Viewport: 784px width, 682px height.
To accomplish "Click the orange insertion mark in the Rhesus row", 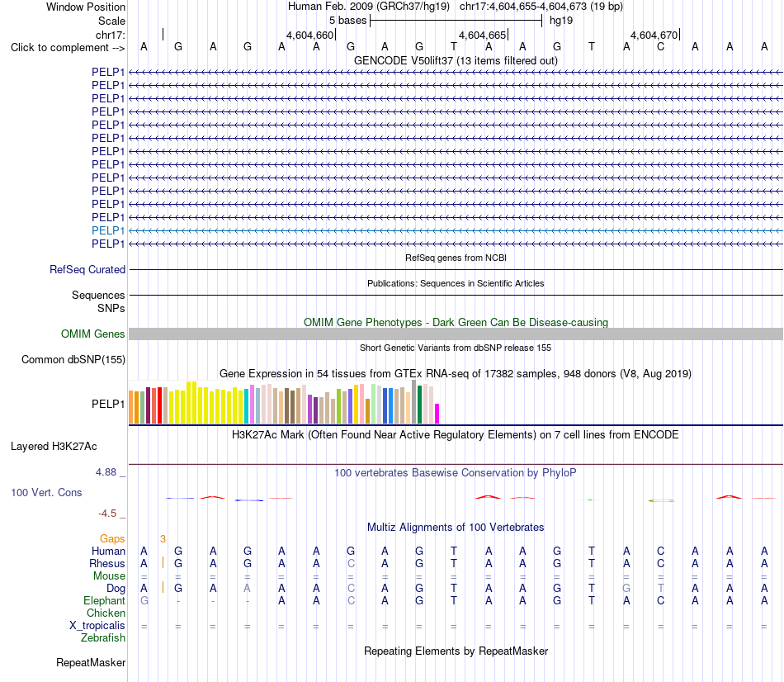I will pyautogui.click(x=163, y=563).
